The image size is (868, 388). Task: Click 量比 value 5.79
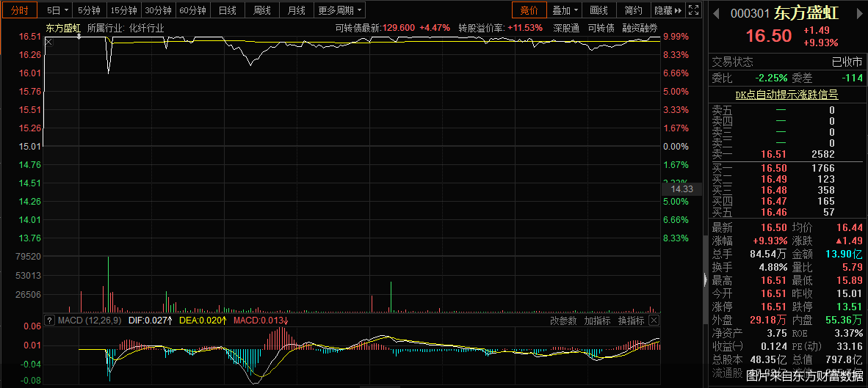[x=852, y=268]
